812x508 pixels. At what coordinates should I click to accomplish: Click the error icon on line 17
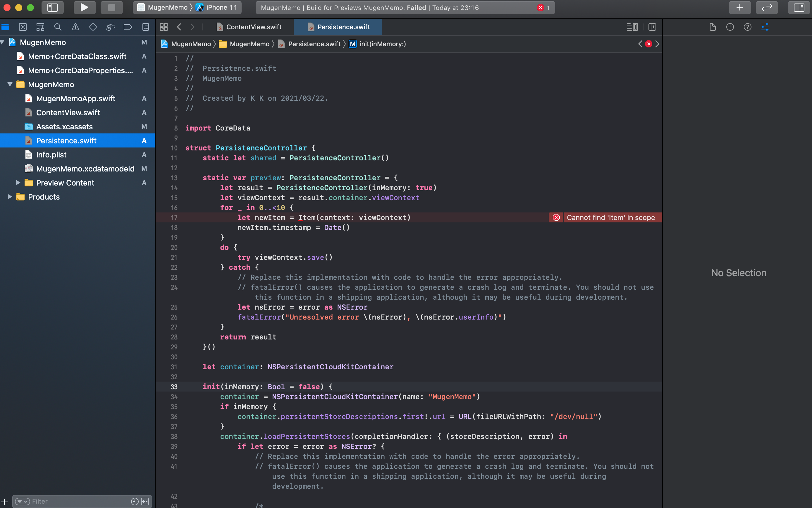click(556, 218)
